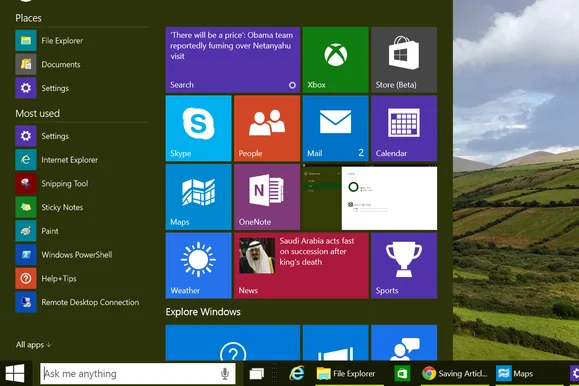The width and height of the screenshot is (579, 386).
Task: Open the middle Explore Windows tile
Action: pos(335,342)
